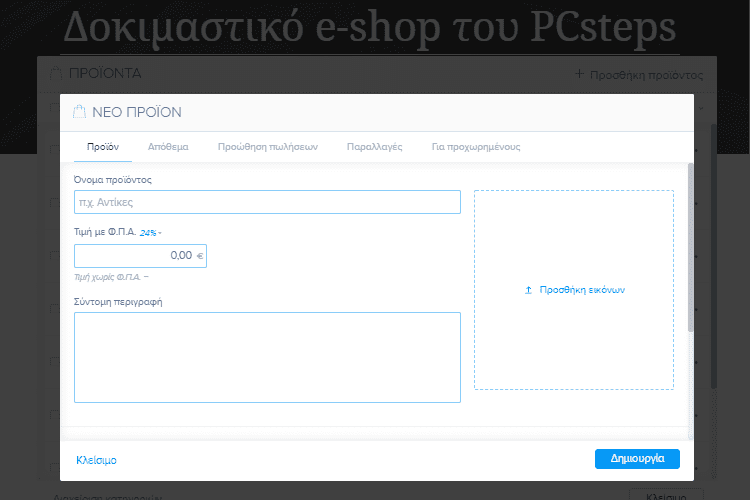Screen dimensions: 750x500
Task: Click the upload arrow icon beside Προσθήκη εικόνων
Action: 529,290
